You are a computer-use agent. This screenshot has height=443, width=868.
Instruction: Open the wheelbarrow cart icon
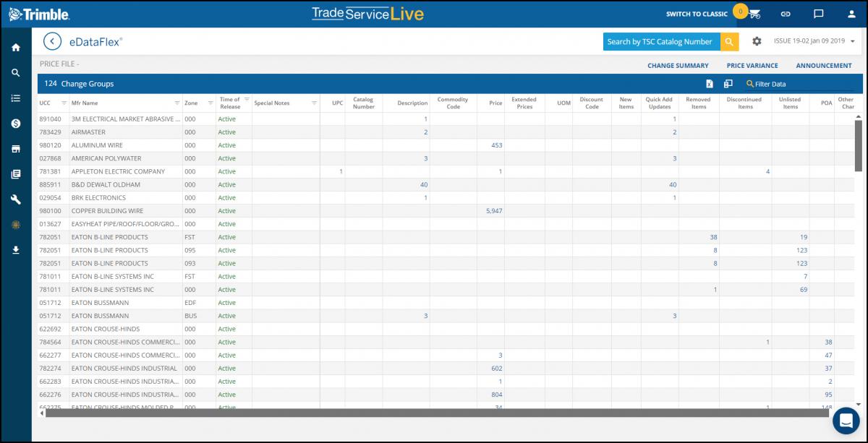point(754,14)
